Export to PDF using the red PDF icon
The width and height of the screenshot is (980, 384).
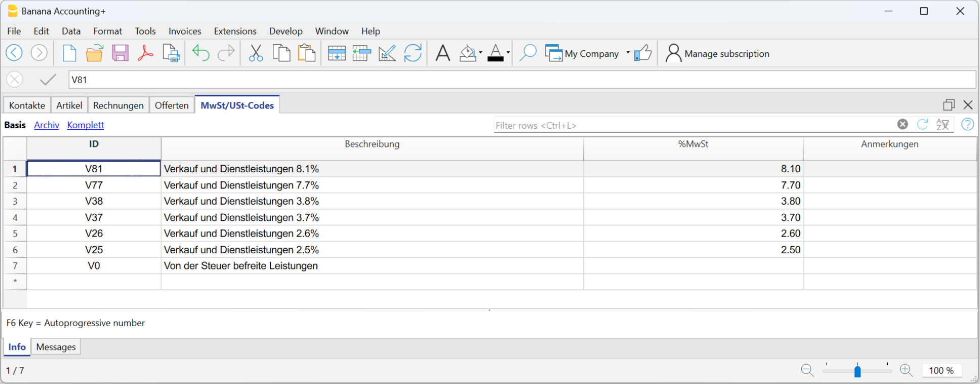[145, 53]
